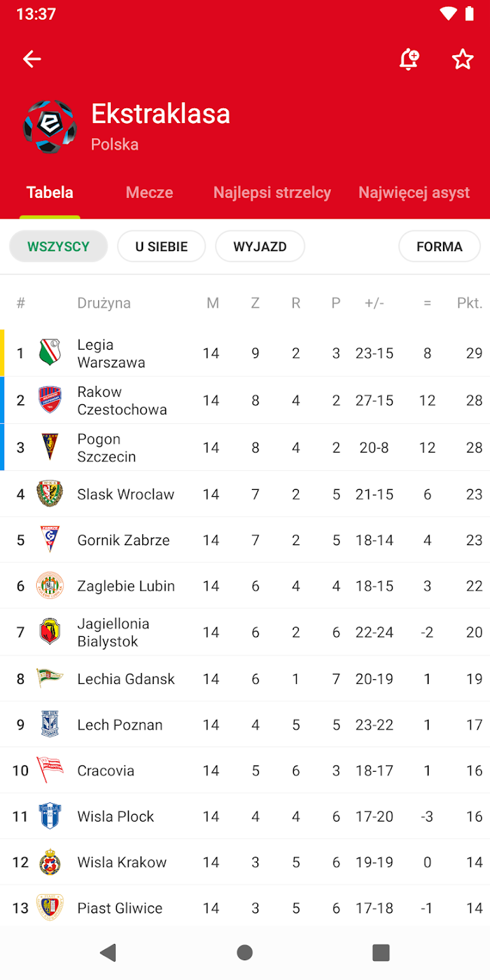Viewport: 490px width, 980px height.
Task: Tap the Ekstraklasa league logo
Action: pyautogui.click(x=50, y=127)
